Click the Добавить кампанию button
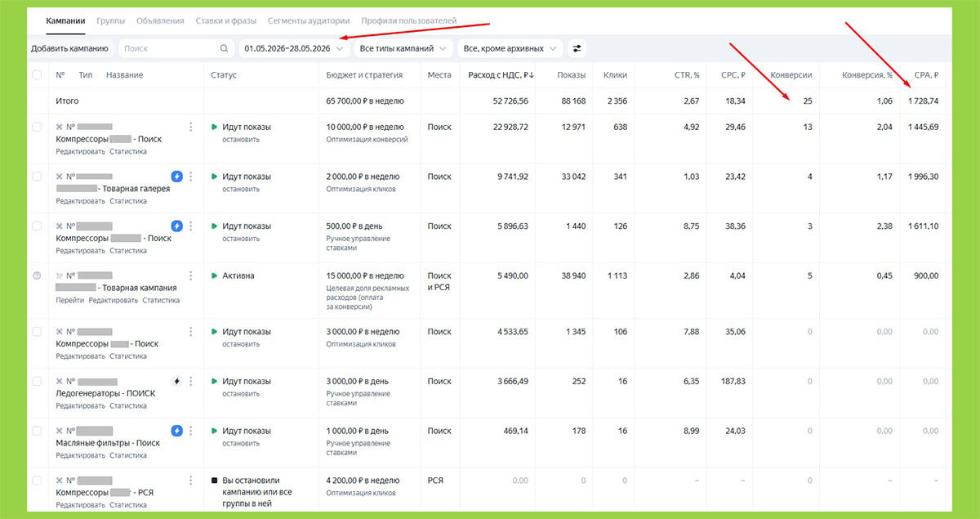 tap(69, 49)
